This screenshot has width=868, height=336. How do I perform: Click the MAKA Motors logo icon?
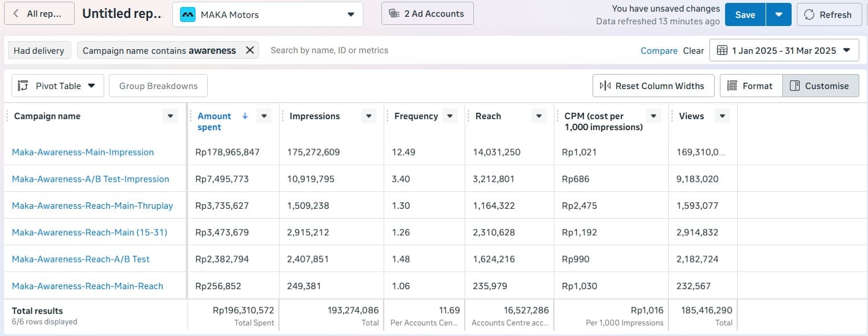point(187,14)
